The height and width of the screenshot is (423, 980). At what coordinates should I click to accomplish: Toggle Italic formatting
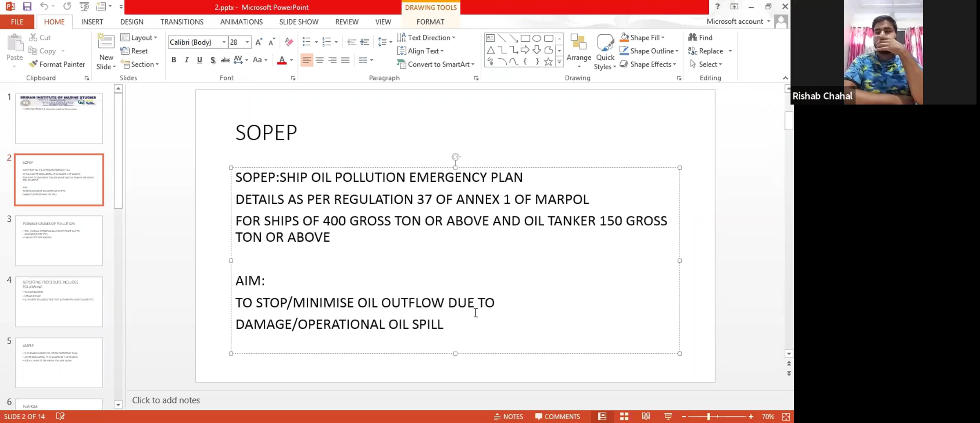click(187, 60)
